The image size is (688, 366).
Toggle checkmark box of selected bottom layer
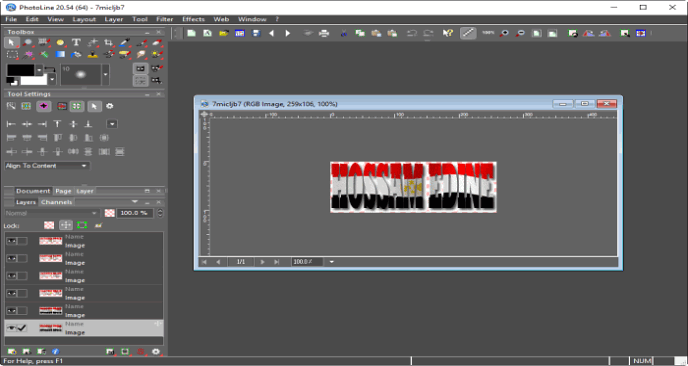(x=22, y=328)
